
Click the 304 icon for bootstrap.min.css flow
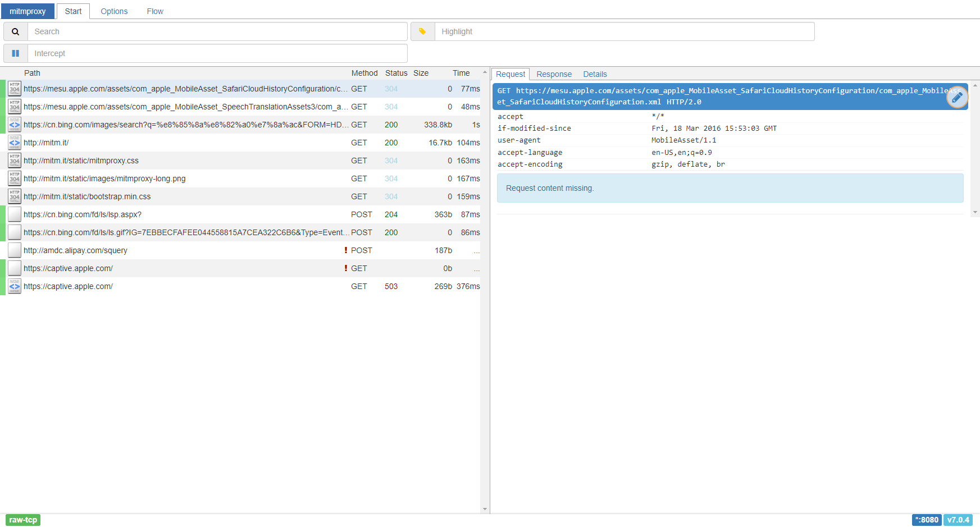coord(15,196)
